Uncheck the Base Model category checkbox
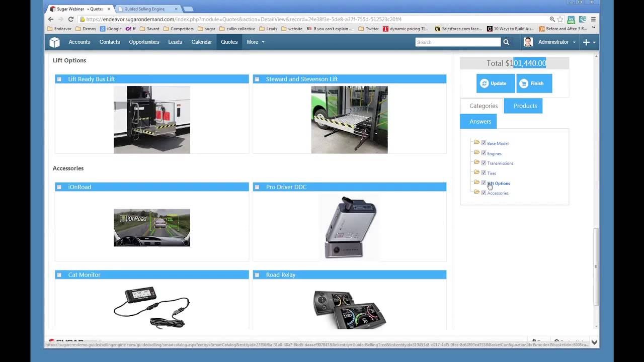644x362 pixels. click(x=484, y=142)
